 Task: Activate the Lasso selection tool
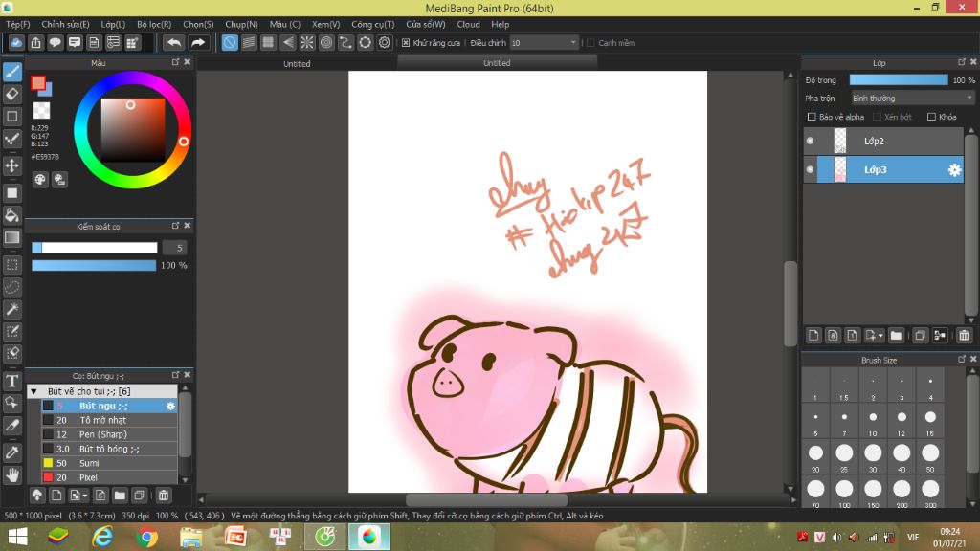coord(12,287)
